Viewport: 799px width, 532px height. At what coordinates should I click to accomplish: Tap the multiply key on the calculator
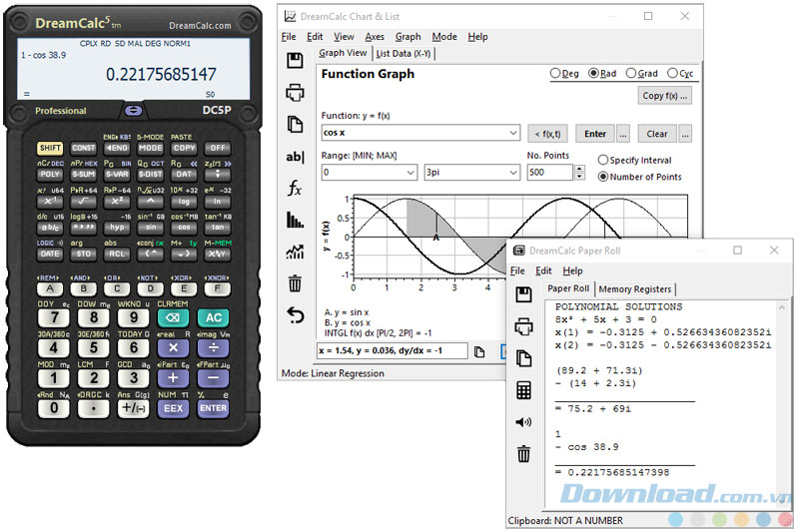tap(173, 347)
